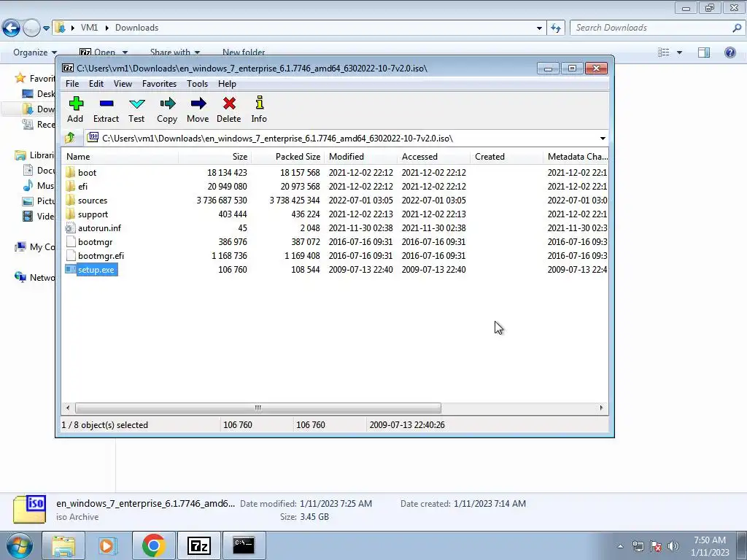747x560 pixels.
Task: Select the sources folder
Action: click(86, 200)
